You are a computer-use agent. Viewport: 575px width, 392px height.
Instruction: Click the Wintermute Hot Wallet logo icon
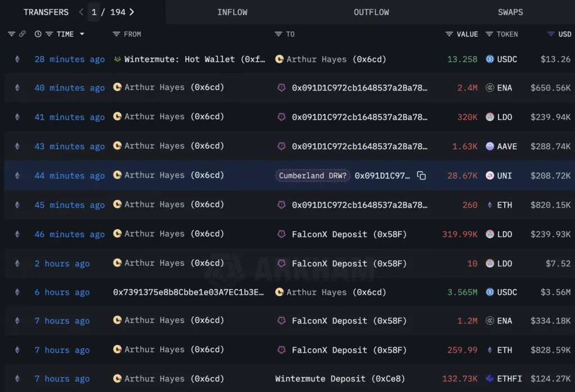(x=117, y=59)
